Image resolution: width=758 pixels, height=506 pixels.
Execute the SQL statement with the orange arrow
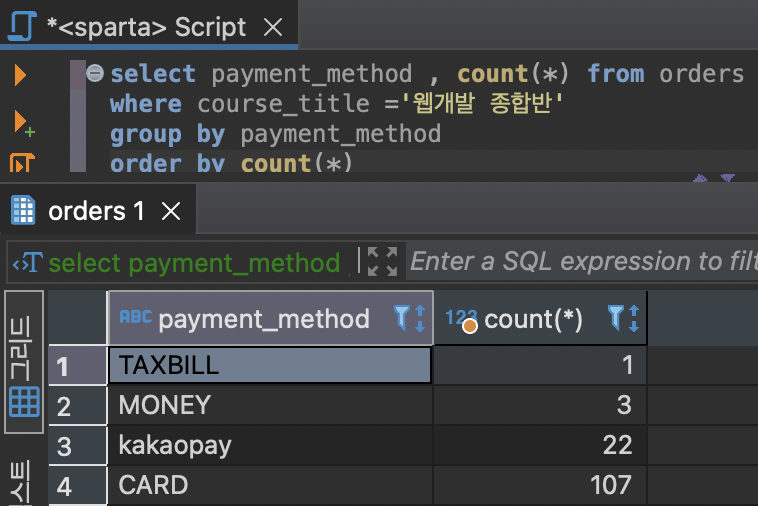point(20,75)
